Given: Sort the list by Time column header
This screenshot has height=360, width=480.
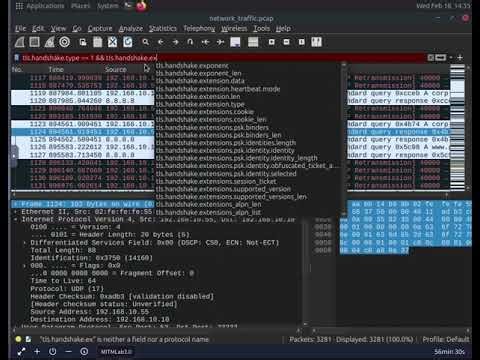Looking at the screenshot, I should (x=56, y=69).
